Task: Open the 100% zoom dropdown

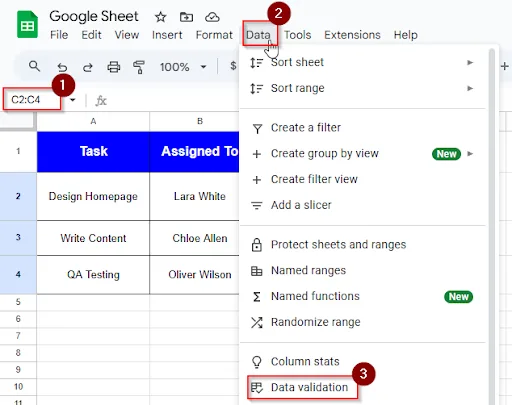Action: tap(183, 67)
